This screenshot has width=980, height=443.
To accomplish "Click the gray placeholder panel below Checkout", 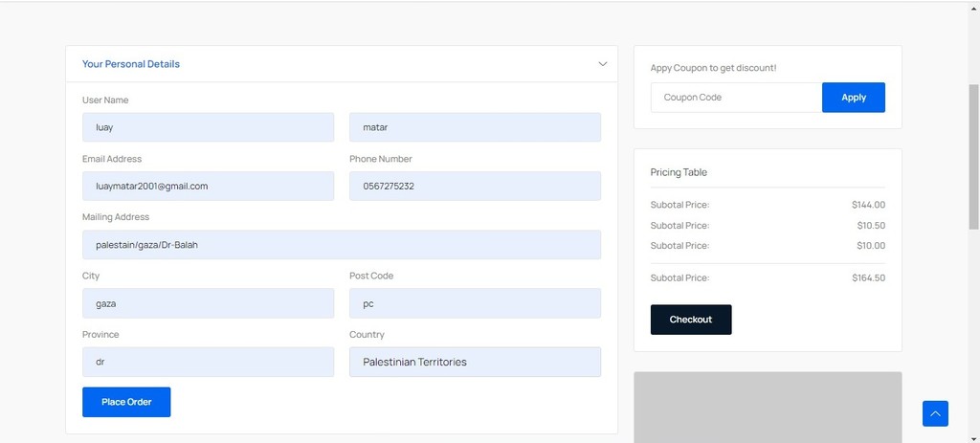I will pyautogui.click(x=768, y=408).
